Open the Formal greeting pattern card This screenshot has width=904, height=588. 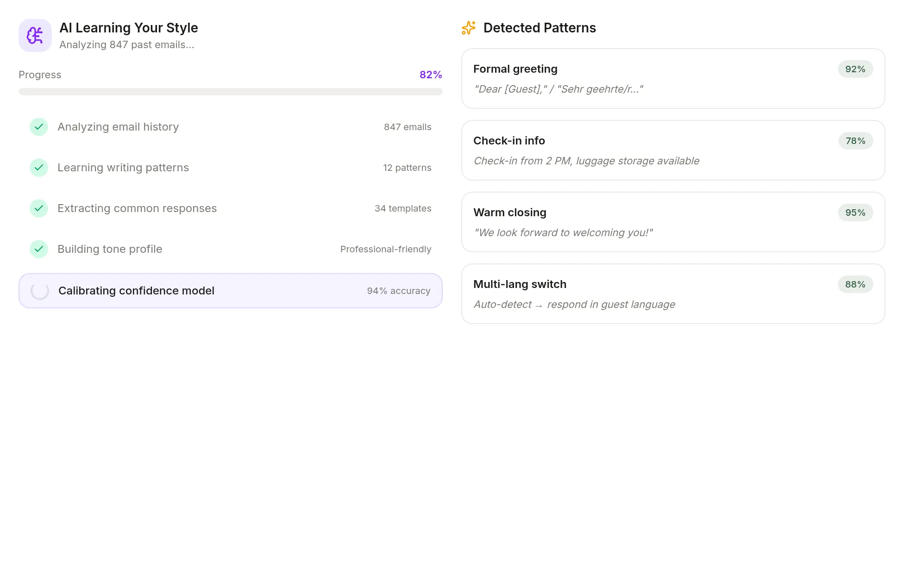point(673,79)
